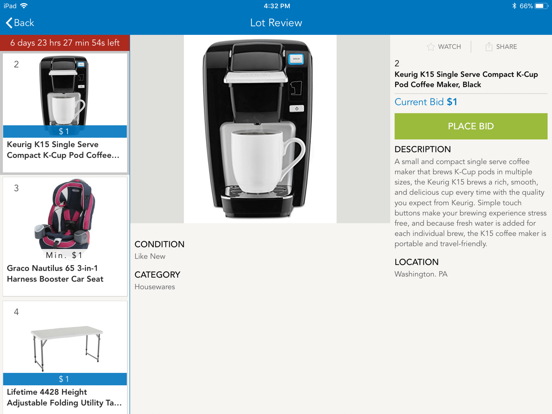Viewport: 552px width, 414px height.
Task: Click the Watch star icon
Action: (431, 46)
